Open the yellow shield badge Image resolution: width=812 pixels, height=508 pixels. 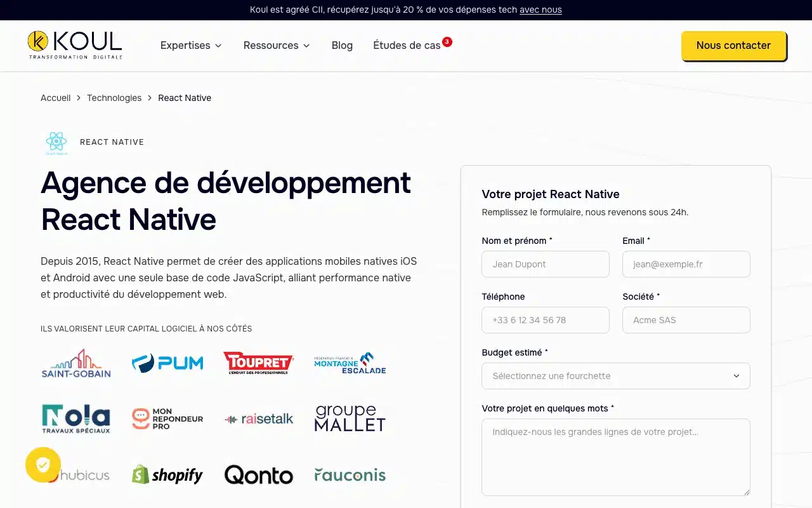tap(43, 465)
